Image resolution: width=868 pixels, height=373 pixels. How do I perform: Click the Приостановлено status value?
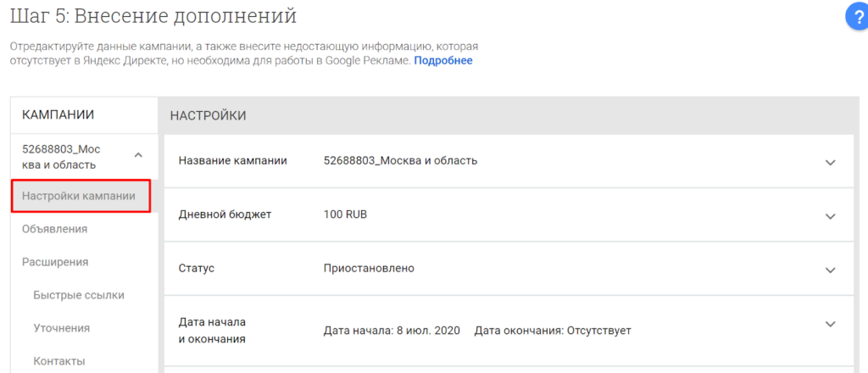[x=369, y=268]
